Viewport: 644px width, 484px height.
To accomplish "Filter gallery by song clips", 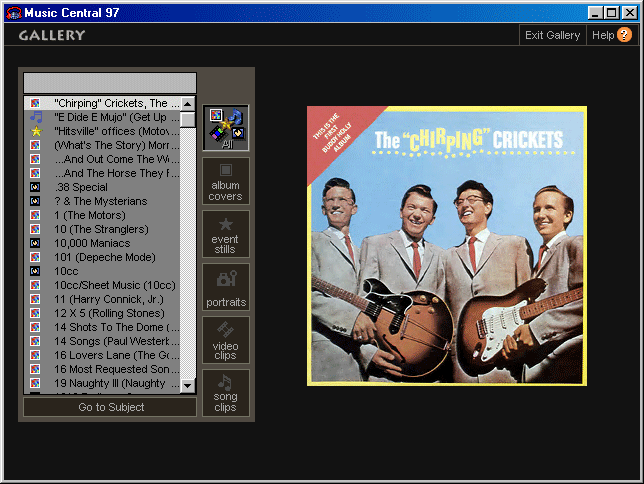I will [225, 393].
